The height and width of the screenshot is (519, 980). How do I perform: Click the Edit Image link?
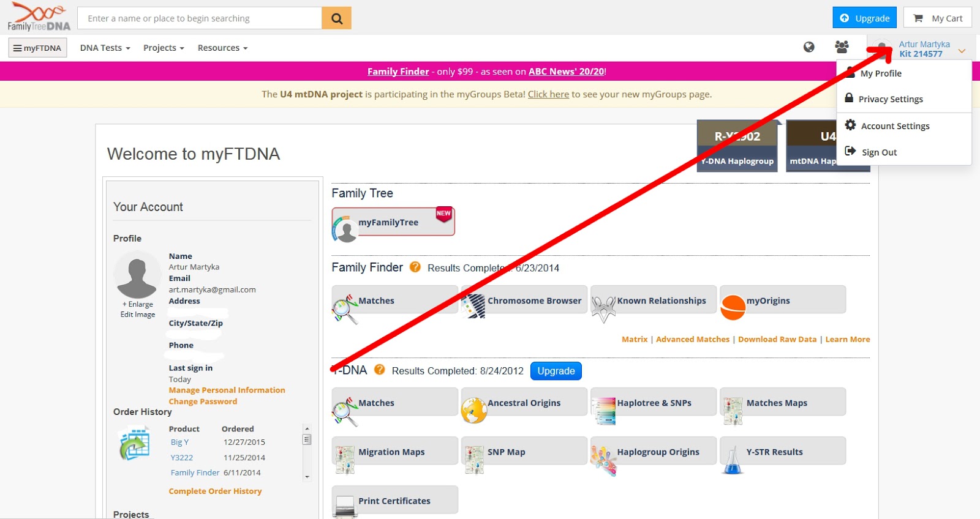(138, 315)
